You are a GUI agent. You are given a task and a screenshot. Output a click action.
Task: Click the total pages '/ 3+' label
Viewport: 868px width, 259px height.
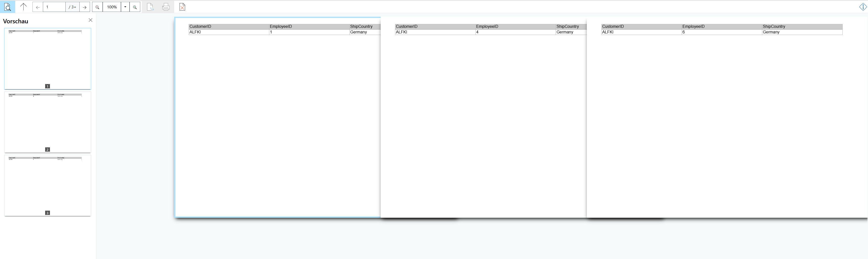(73, 7)
